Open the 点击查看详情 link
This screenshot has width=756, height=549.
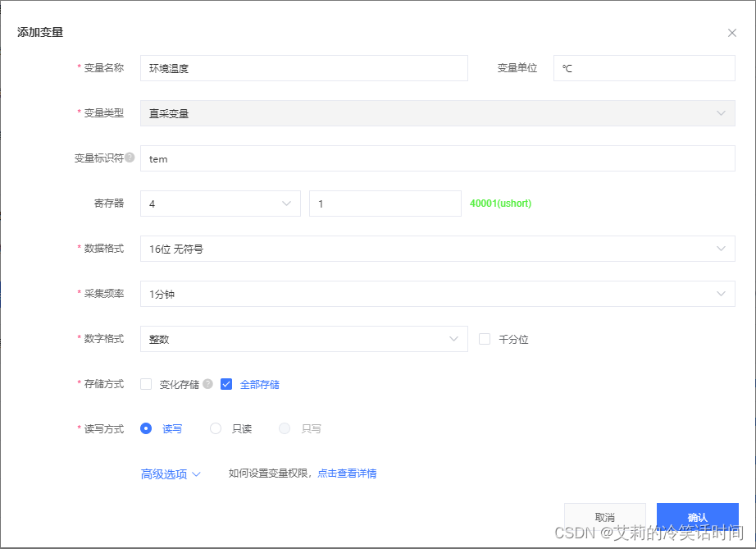347,474
